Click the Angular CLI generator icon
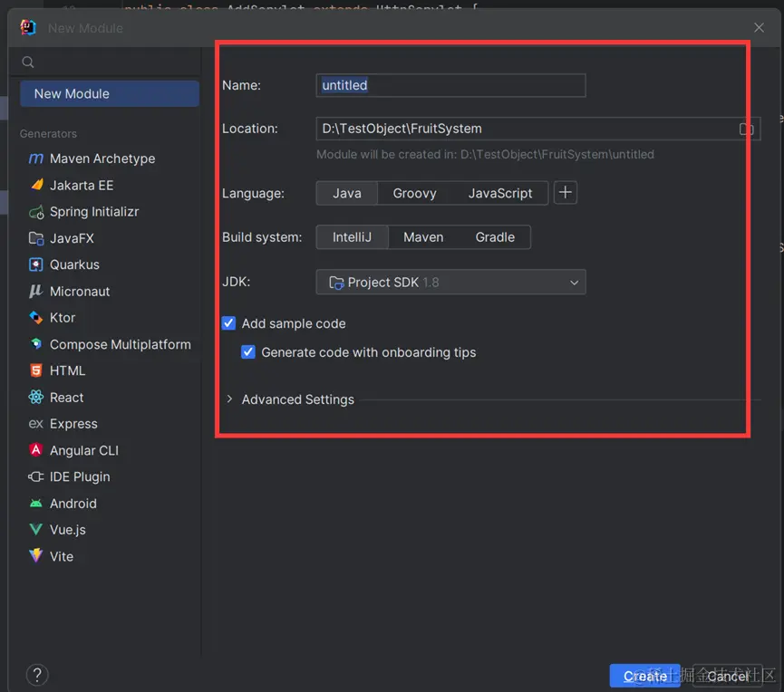Image resolution: width=784 pixels, height=692 pixels. pyautogui.click(x=36, y=449)
